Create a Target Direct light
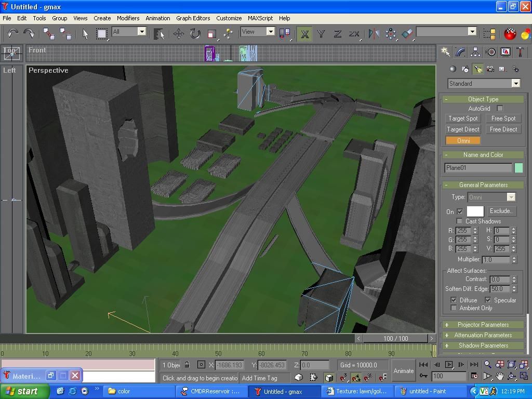Screen dimensions: 532x399 click(x=463, y=129)
